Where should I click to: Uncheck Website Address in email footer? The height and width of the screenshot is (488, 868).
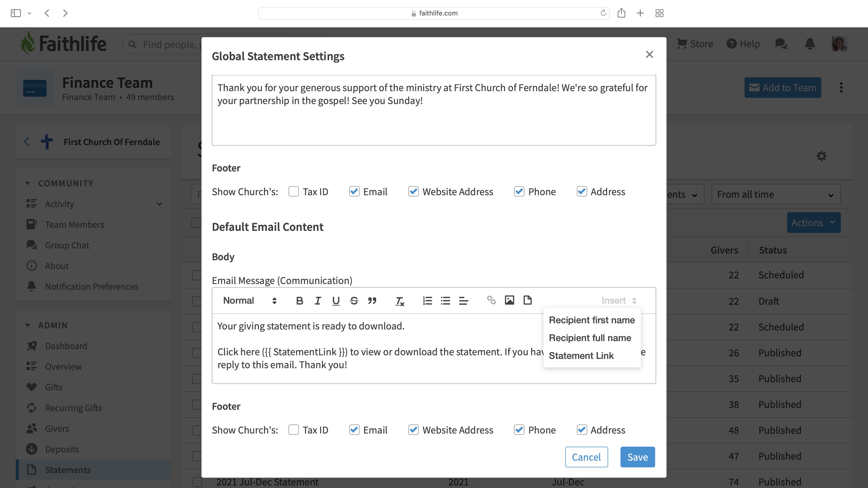(413, 430)
